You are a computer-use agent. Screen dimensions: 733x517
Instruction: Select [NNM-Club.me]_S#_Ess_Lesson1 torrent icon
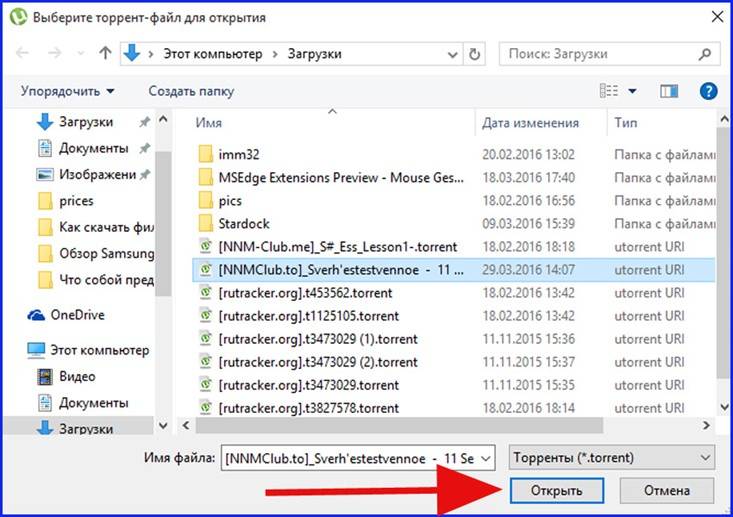206,246
